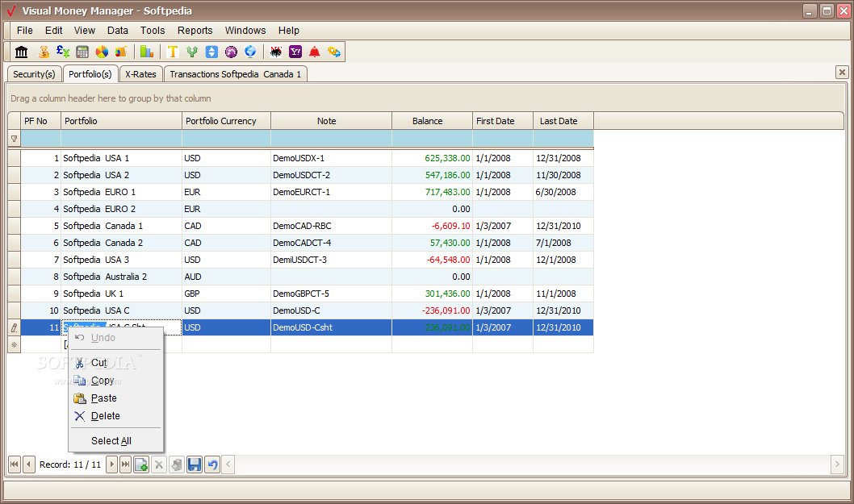Click the DemoGBPCT-5 note cell
854x504 pixels.
[331, 294]
